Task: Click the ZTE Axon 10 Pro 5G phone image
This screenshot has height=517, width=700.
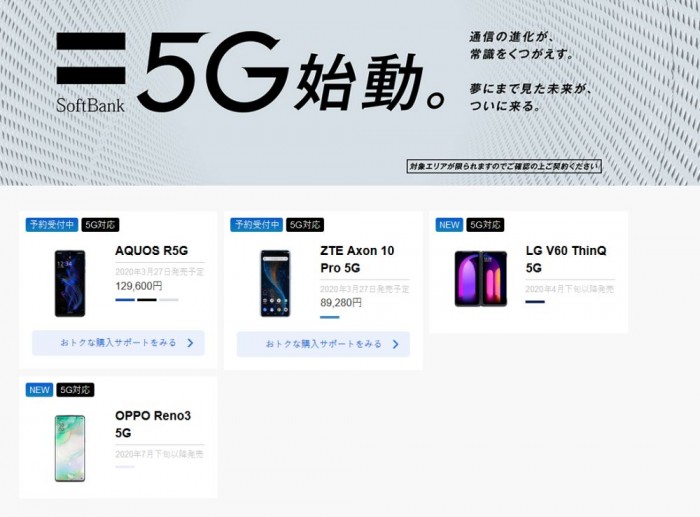Action: (x=275, y=284)
